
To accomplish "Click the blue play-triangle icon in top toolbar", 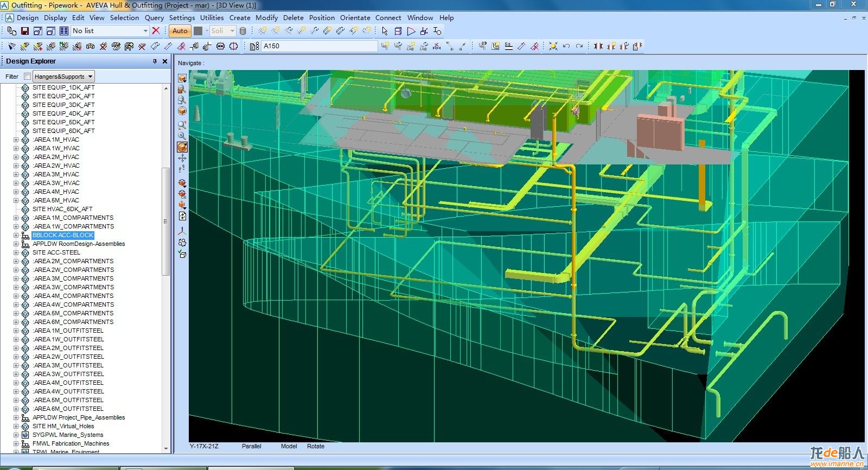I will click(411, 31).
